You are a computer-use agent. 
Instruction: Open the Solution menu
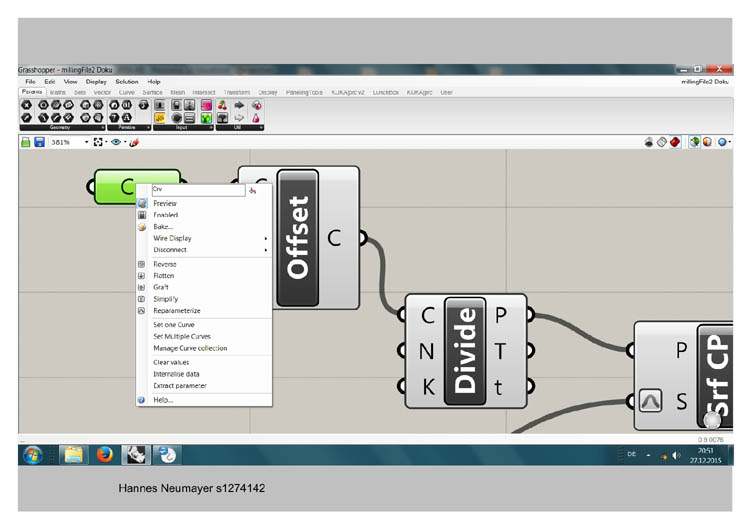pos(127,82)
